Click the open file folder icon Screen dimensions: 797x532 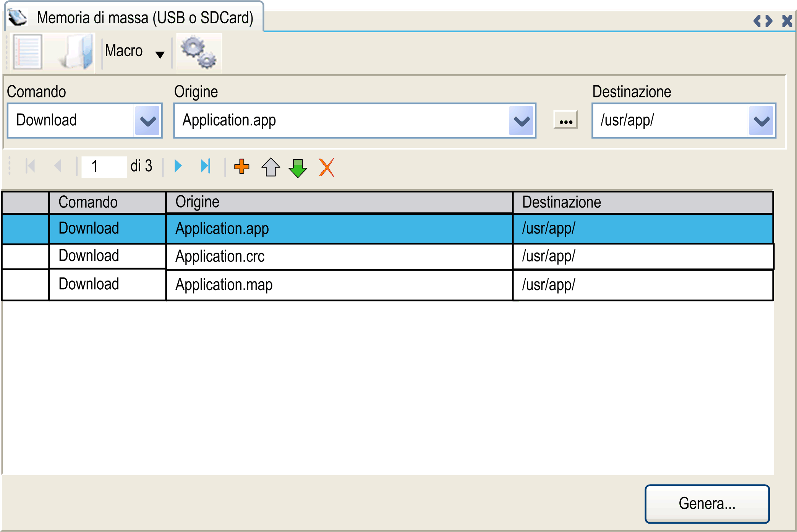78,52
